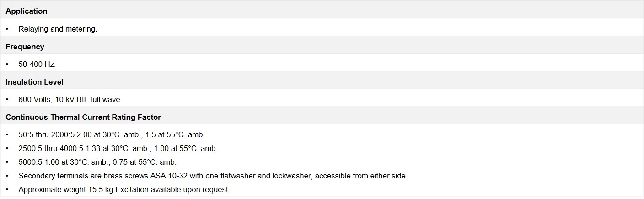
Task: Click the bullet before 50-400 Hz
Action: 7,64
